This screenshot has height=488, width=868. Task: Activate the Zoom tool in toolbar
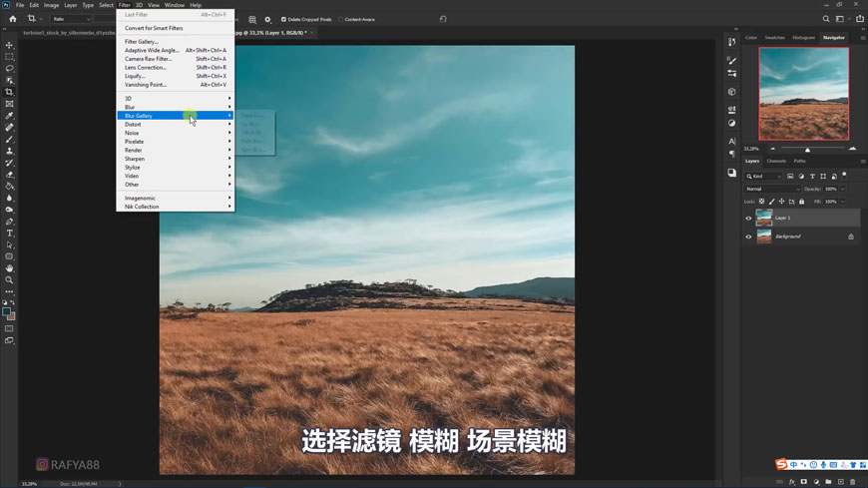click(9, 280)
